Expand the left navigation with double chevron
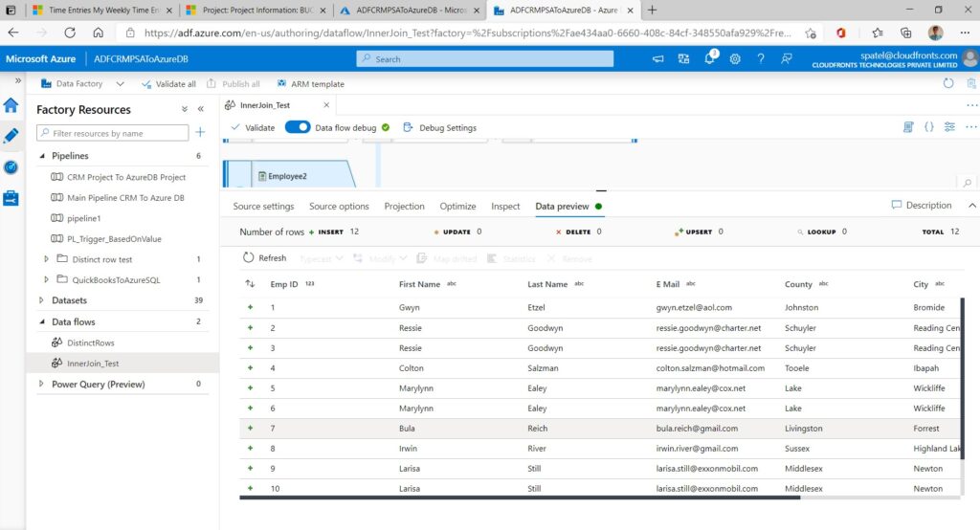The image size is (980, 530). pos(18,80)
